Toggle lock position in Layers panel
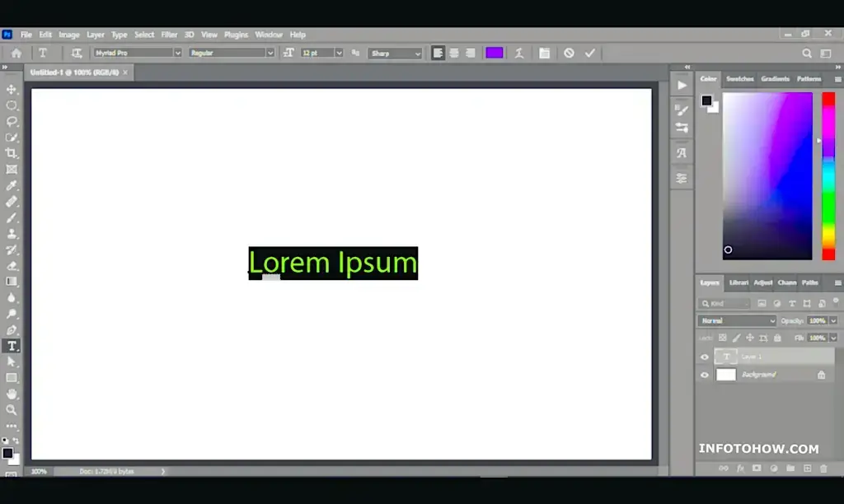The height and width of the screenshot is (504, 844). [x=750, y=338]
